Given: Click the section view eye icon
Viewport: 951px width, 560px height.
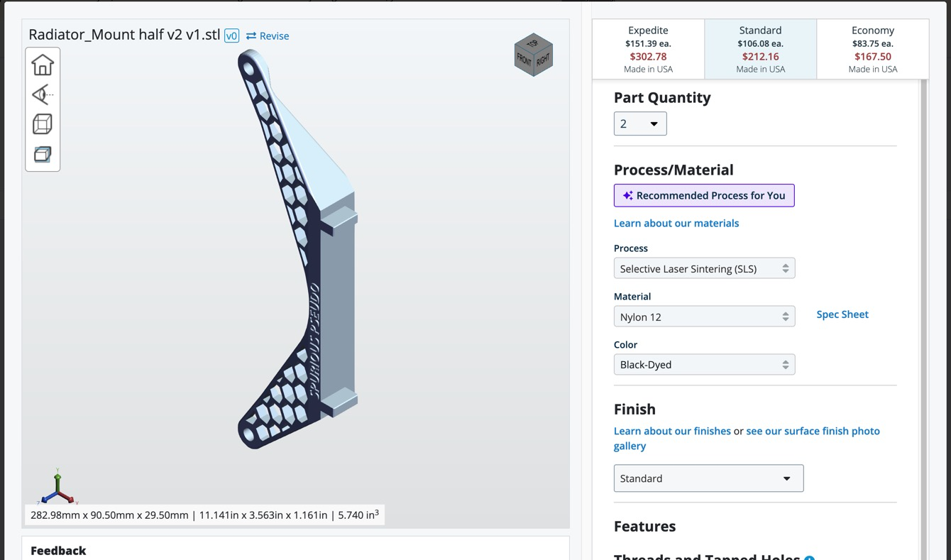Looking at the screenshot, I should point(43,94).
